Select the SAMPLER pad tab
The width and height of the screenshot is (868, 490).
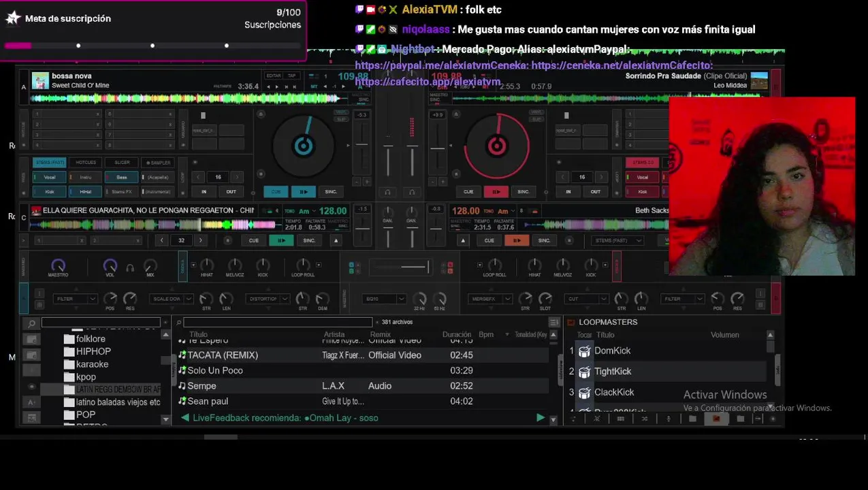pyautogui.click(x=158, y=163)
